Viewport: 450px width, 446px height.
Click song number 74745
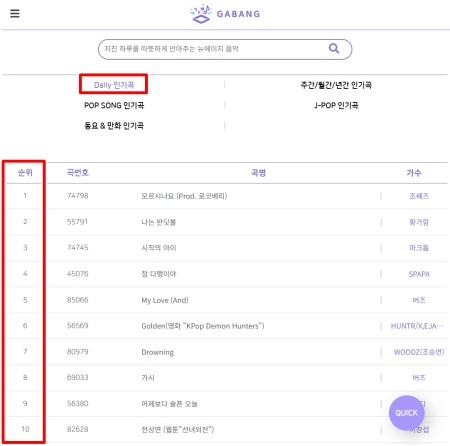[x=78, y=247]
